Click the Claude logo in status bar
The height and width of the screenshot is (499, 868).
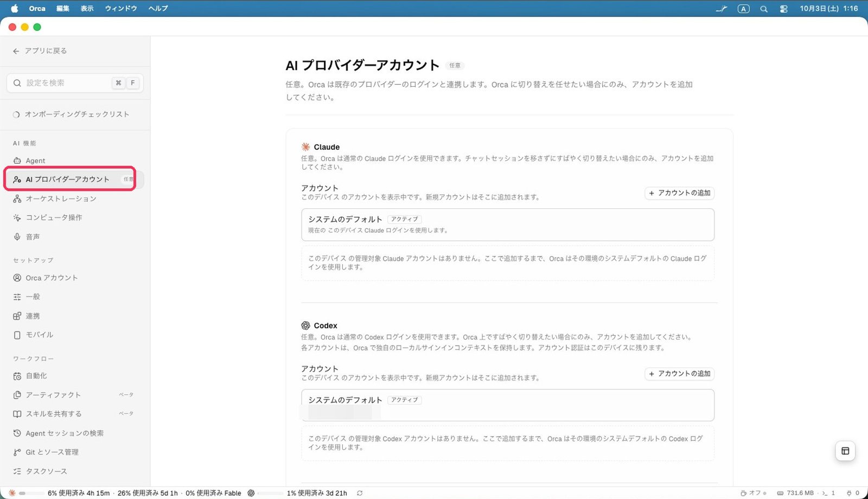tap(12, 493)
